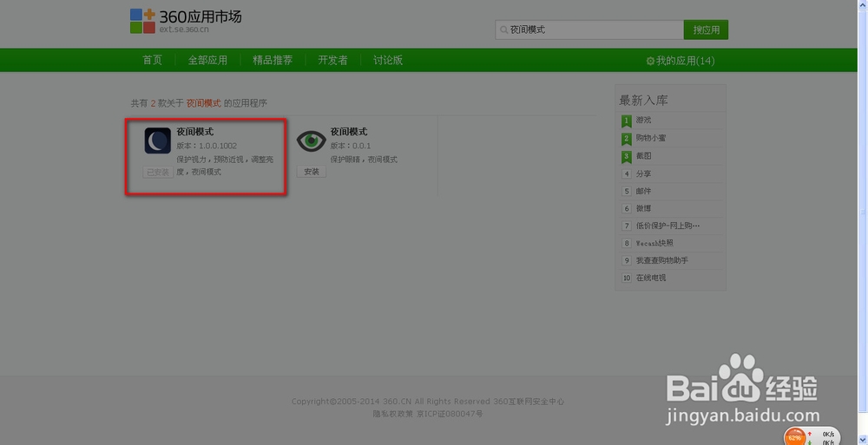This screenshot has height=445, width=868.
Task: Click the green eye icon of 夜间模式 0.0.1
Action: [x=312, y=141]
